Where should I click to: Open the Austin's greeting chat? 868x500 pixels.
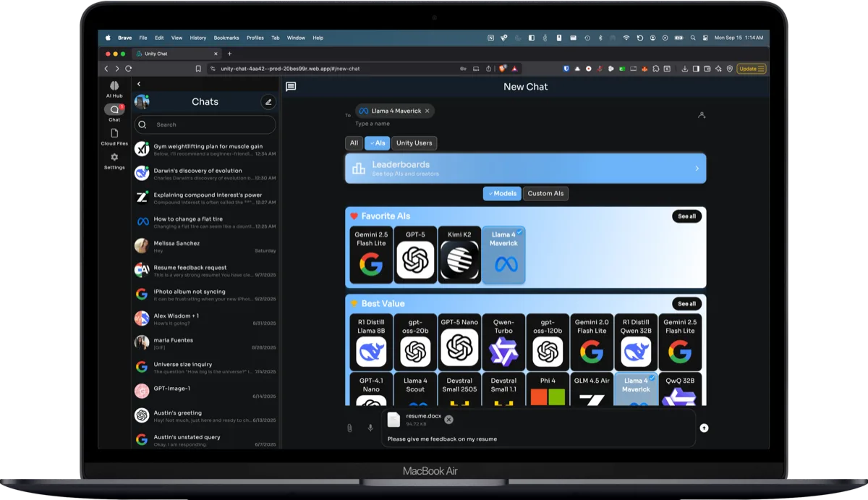click(x=205, y=416)
